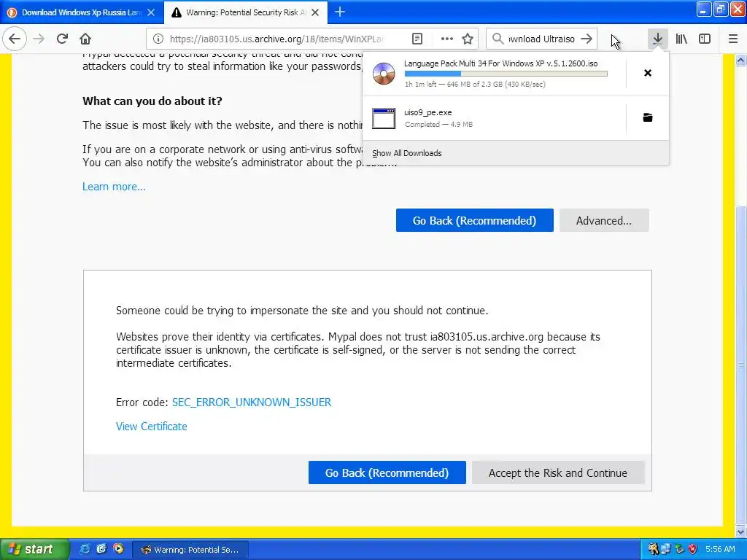Go to the Home page icon

tap(85, 39)
